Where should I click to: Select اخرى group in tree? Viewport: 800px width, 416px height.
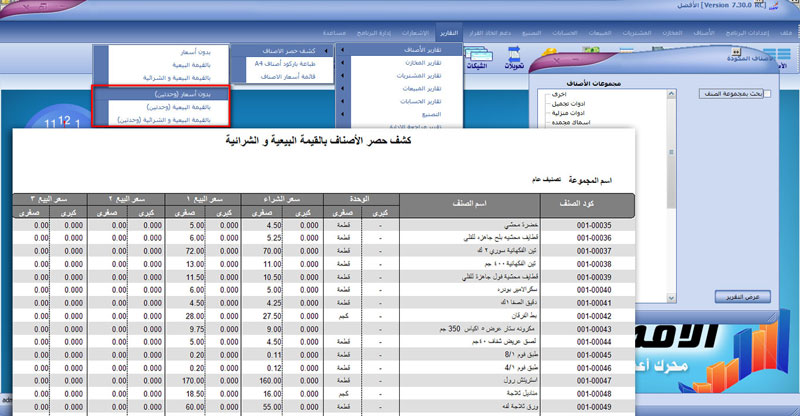click(x=559, y=94)
